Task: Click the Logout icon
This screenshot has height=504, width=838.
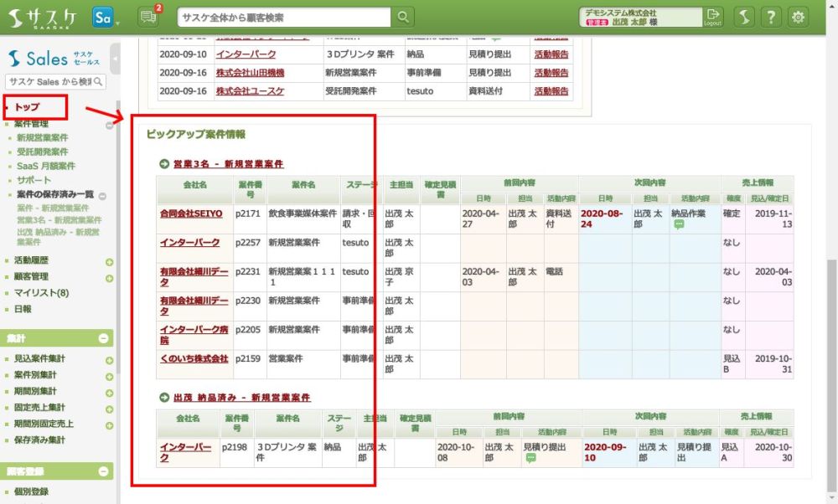Action: click(712, 17)
